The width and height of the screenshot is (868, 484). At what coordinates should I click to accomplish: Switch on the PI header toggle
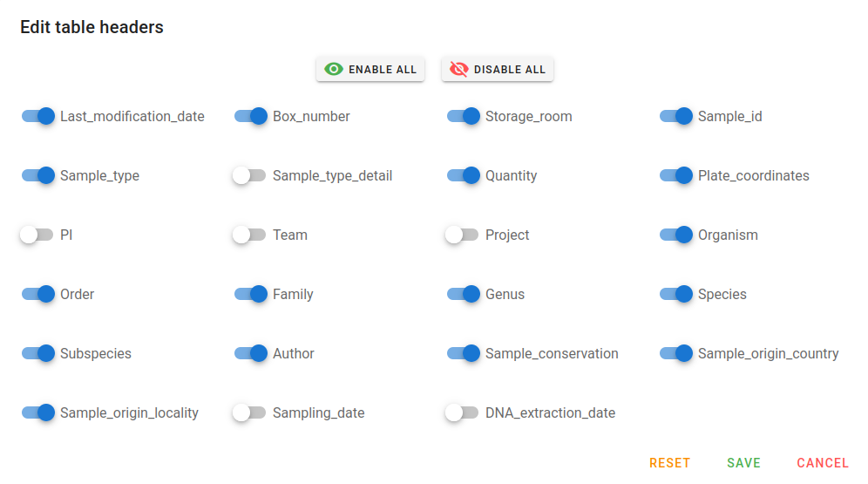point(37,235)
